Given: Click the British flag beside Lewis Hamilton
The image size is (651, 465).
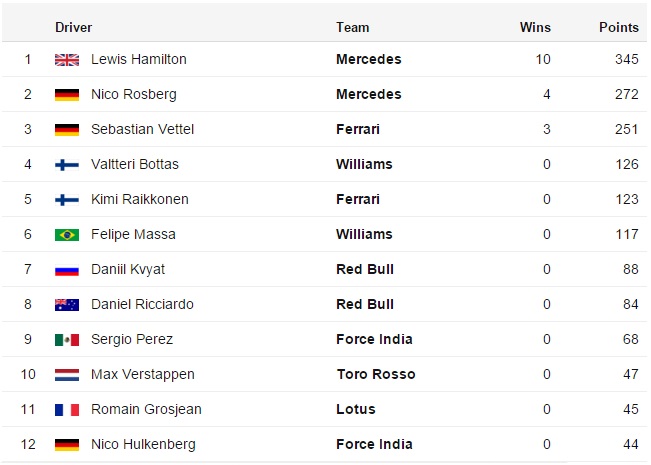Looking at the screenshot, I should 67,60.
